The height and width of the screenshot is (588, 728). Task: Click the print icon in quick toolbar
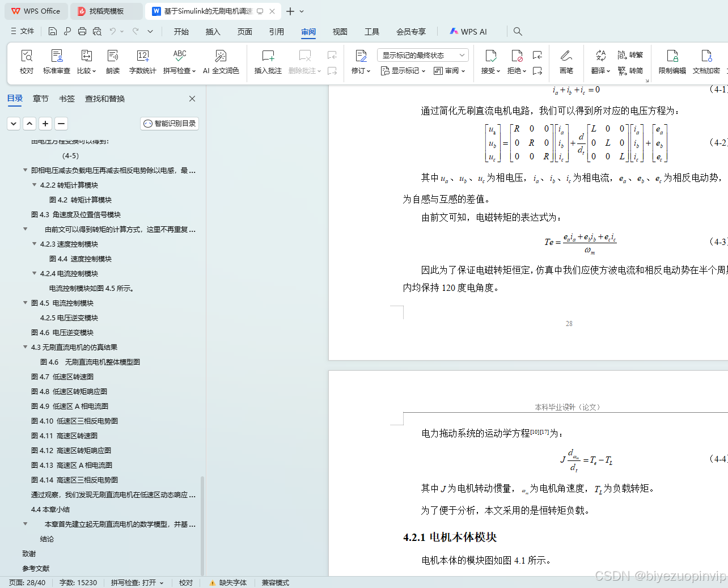pyautogui.click(x=82, y=31)
